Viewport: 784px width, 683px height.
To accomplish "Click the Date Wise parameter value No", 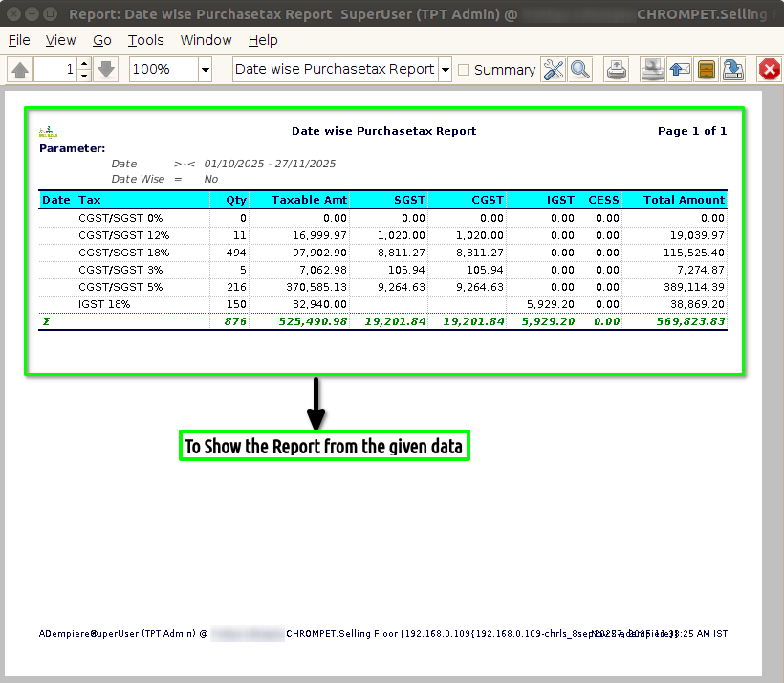I will pos(211,179).
